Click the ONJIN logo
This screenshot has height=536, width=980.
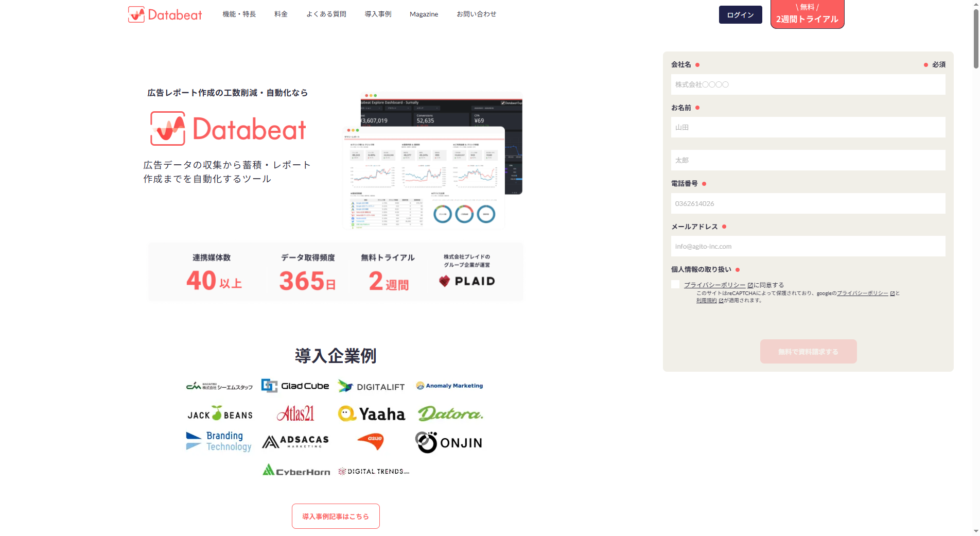449,442
